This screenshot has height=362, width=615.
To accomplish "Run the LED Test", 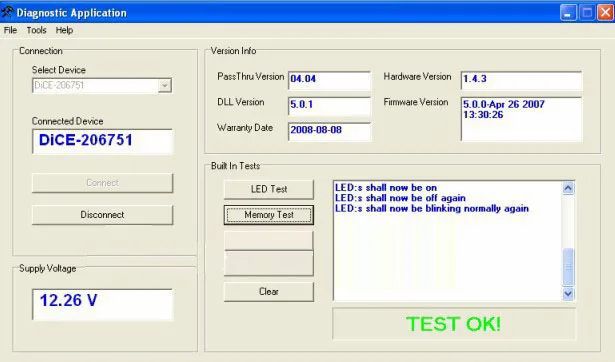I will click(269, 189).
